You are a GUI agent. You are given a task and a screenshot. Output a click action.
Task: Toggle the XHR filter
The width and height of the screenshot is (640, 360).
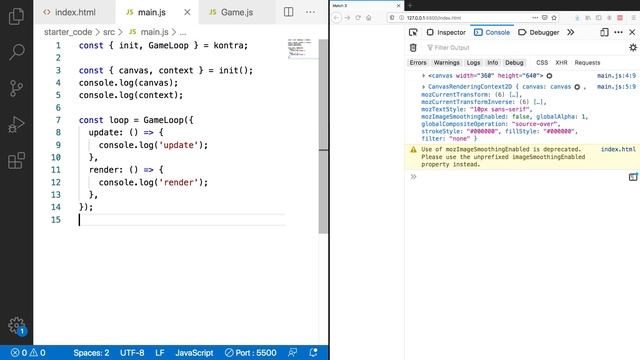[561, 62]
